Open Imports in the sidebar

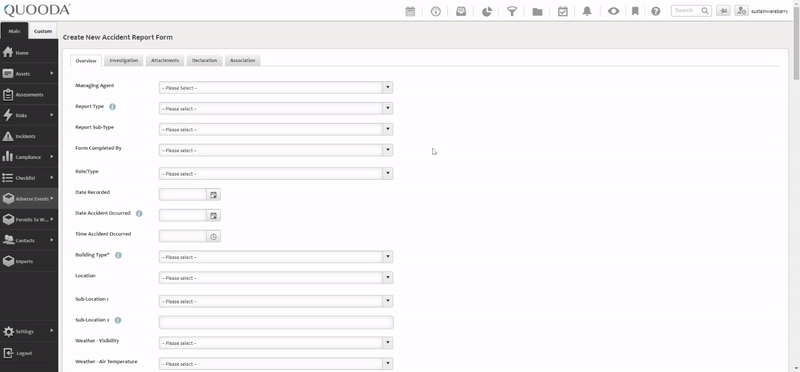coord(29,261)
